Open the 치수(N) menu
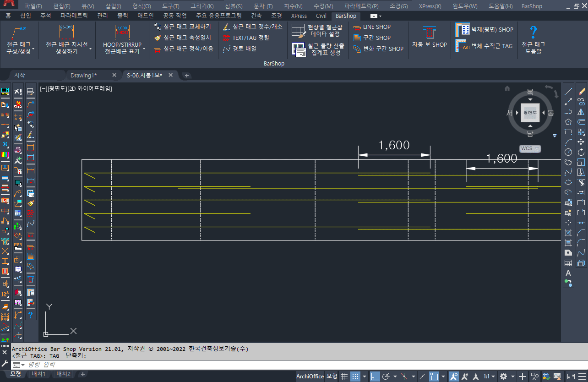Viewport: 588px width, 382px height. 293,6
